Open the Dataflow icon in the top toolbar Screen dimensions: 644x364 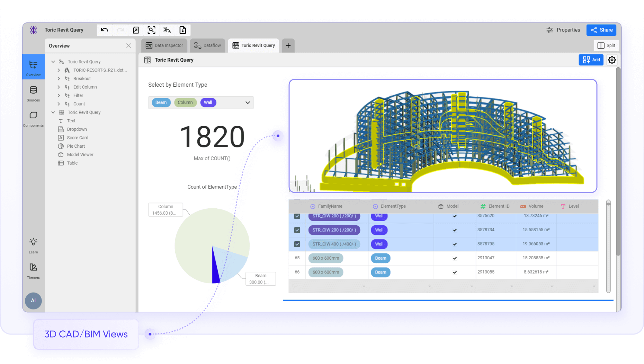pos(167,30)
